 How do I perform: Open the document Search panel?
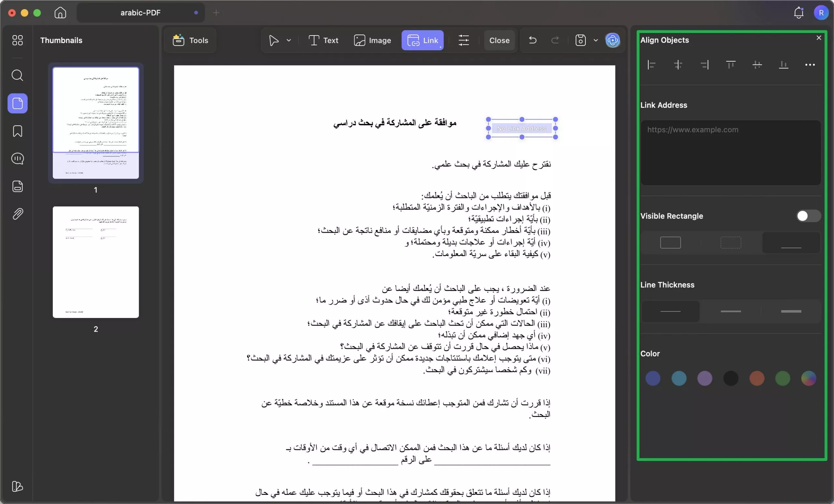click(x=18, y=75)
